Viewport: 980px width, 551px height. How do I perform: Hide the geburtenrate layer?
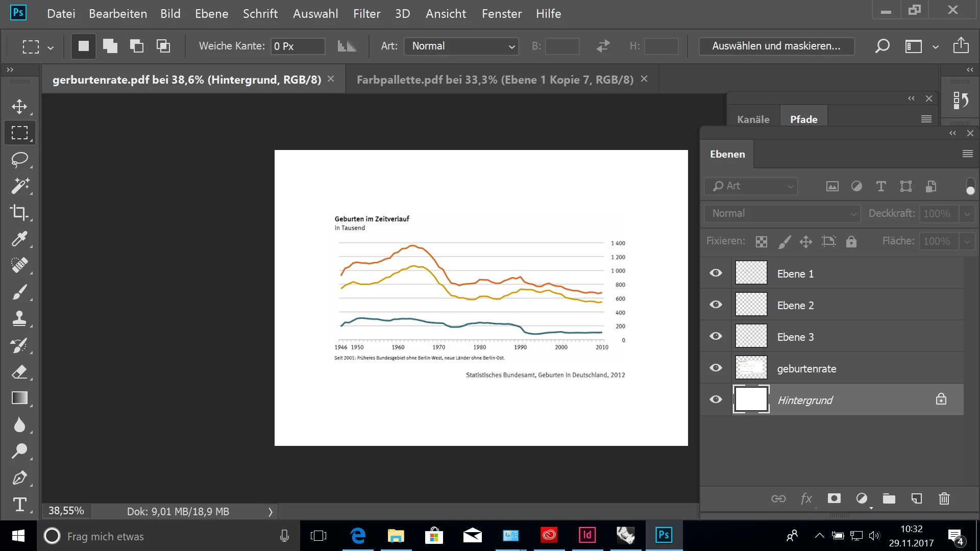coord(716,368)
